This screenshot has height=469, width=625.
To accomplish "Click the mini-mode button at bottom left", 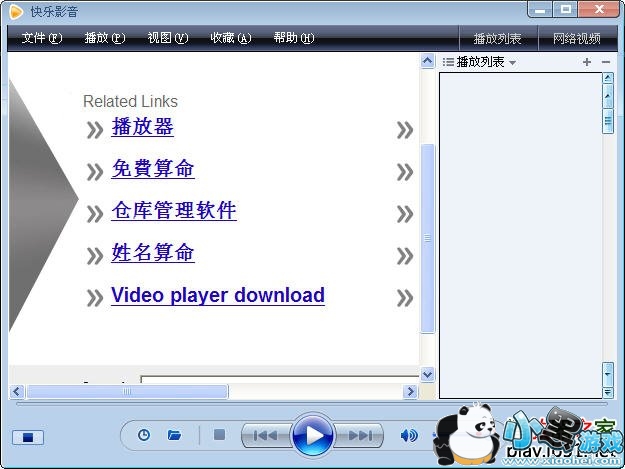I will click(x=28, y=438).
